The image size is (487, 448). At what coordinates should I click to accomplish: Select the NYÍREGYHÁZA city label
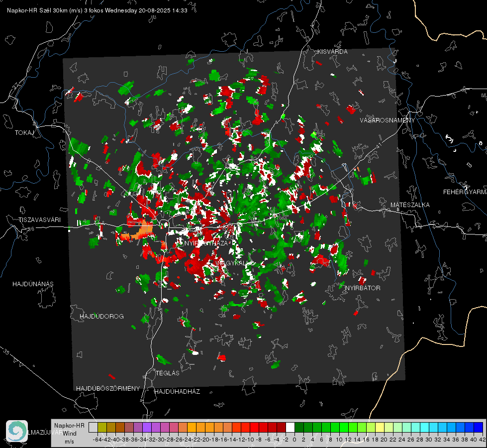pos(206,243)
